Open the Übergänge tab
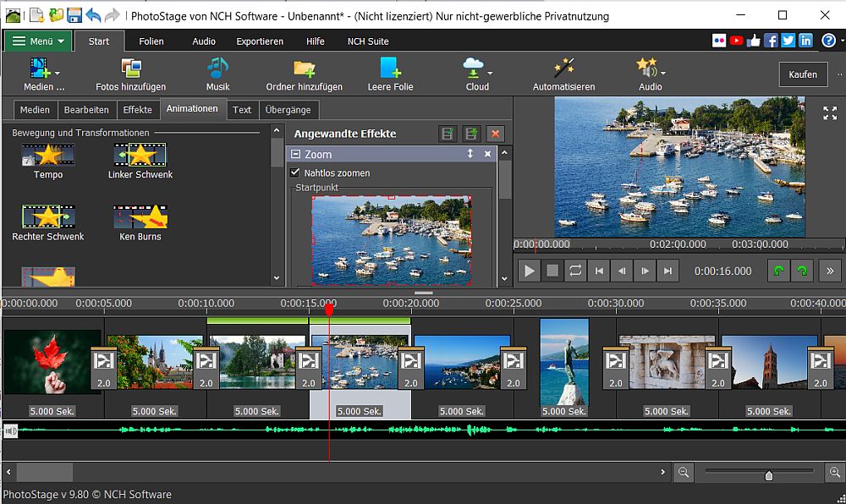This screenshot has height=504, width=846. 288,110
